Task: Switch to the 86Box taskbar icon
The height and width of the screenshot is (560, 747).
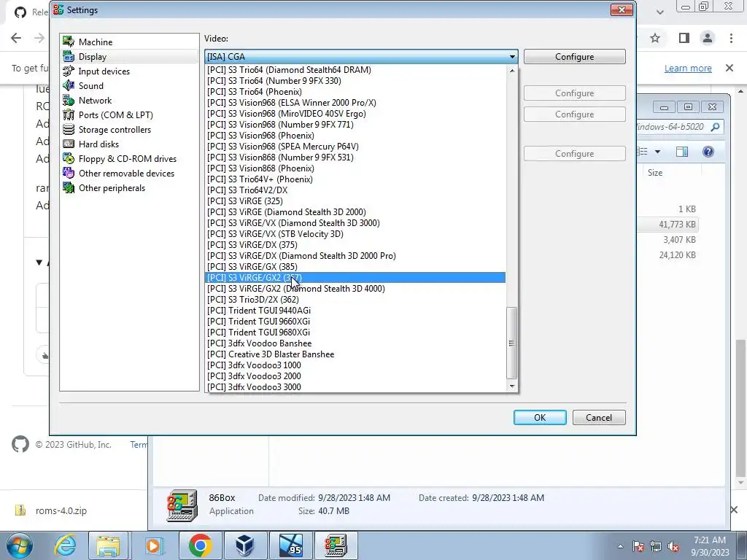Action: click(336, 545)
